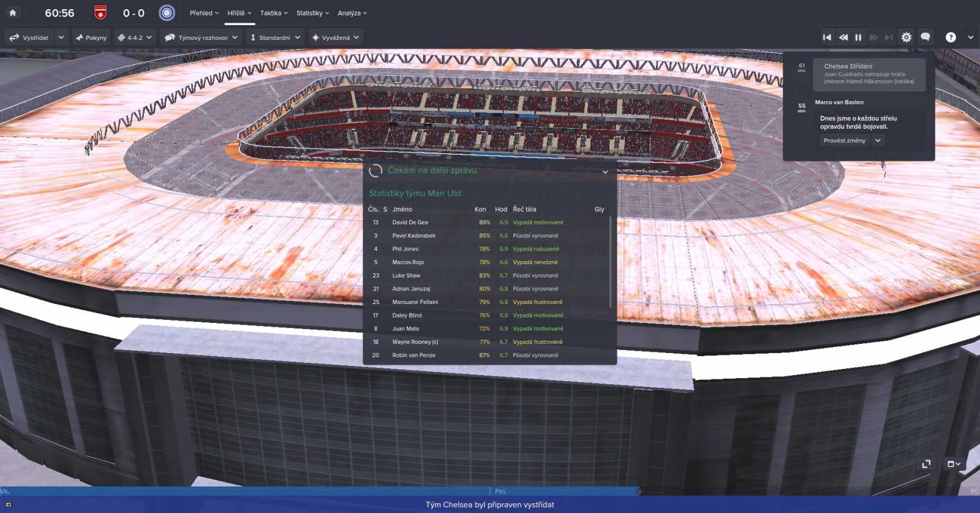Select the Chelsea Střídání notification
980x513 pixels.
pos(869,74)
